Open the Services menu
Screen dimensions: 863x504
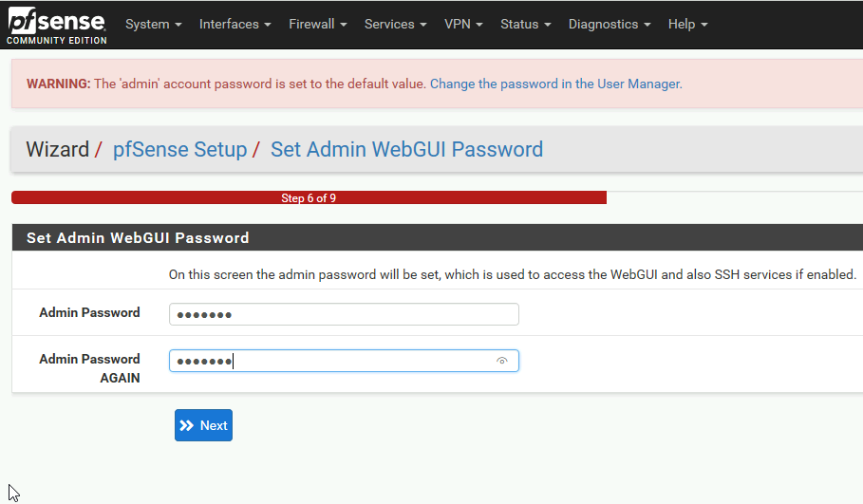395,25
